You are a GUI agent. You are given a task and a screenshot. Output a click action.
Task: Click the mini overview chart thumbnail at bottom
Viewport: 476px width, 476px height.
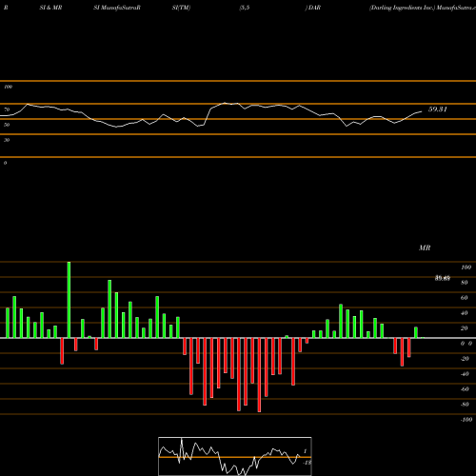[x=235, y=456]
